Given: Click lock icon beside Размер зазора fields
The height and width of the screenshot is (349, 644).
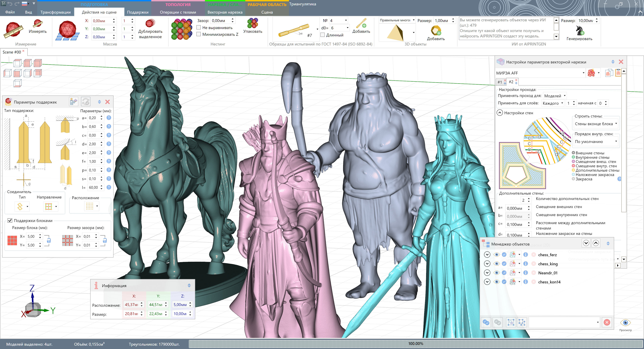Looking at the screenshot, I should pyautogui.click(x=105, y=240).
